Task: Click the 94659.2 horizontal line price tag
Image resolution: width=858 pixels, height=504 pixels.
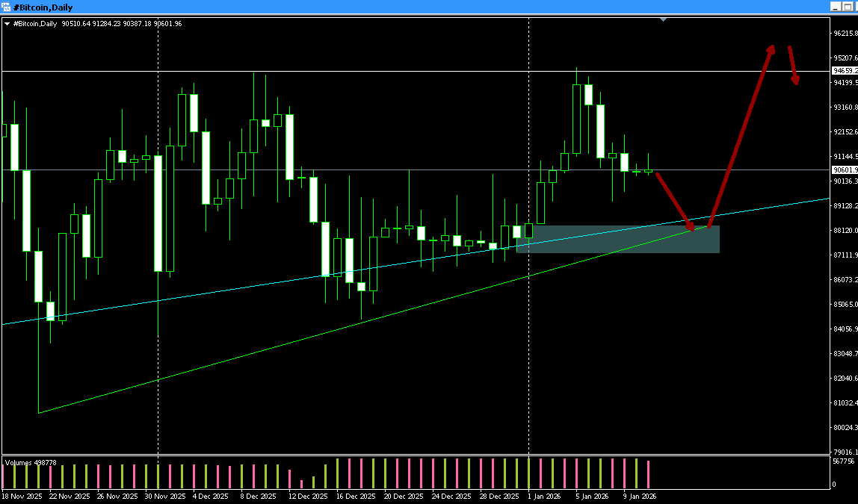Action: [x=845, y=70]
